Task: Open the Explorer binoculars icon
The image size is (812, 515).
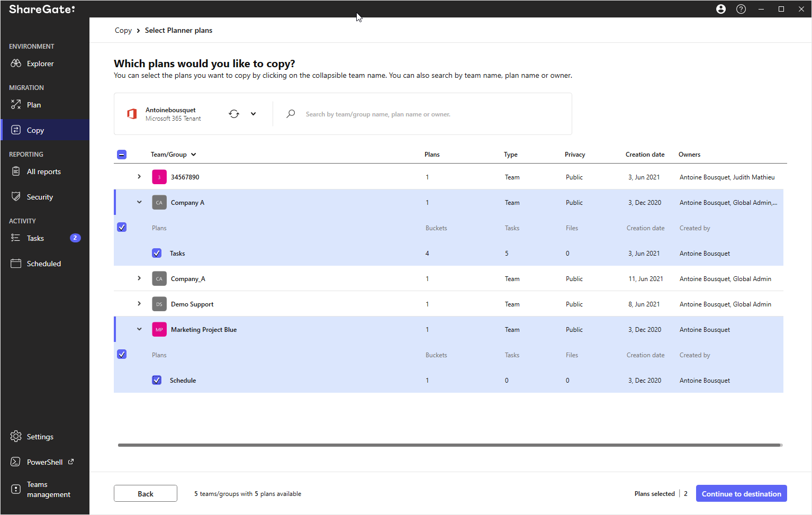Action: click(x=16, y=64)
